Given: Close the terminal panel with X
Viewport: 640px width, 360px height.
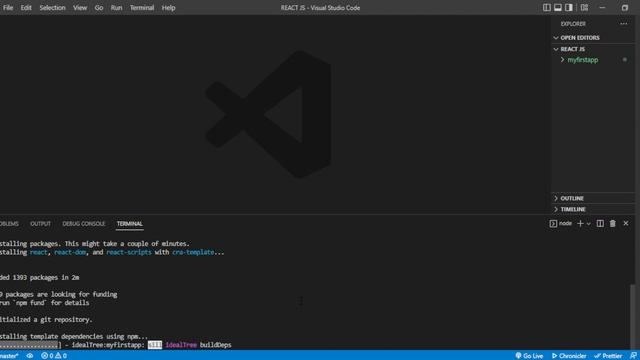Looking at the screenshot, I should 626,223.
